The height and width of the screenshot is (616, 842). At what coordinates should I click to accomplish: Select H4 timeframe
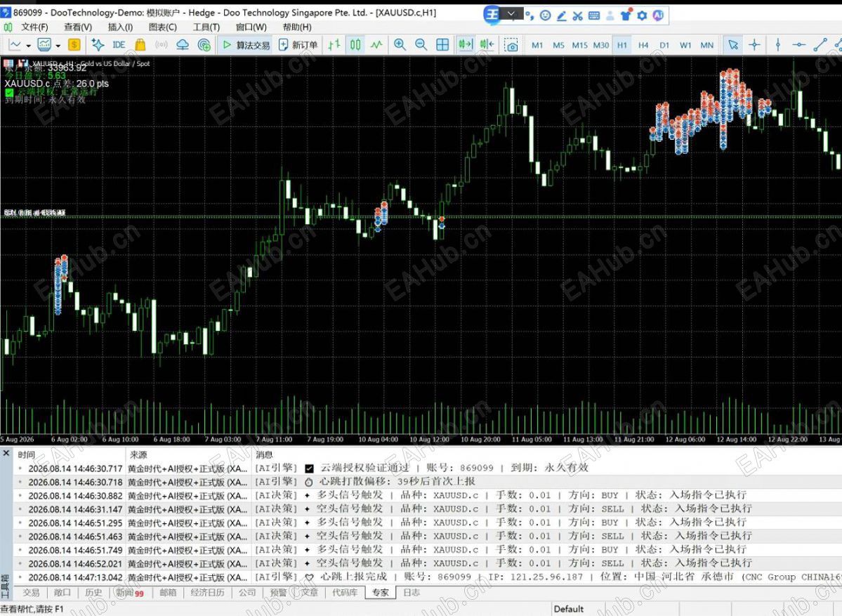click(643, 46)
